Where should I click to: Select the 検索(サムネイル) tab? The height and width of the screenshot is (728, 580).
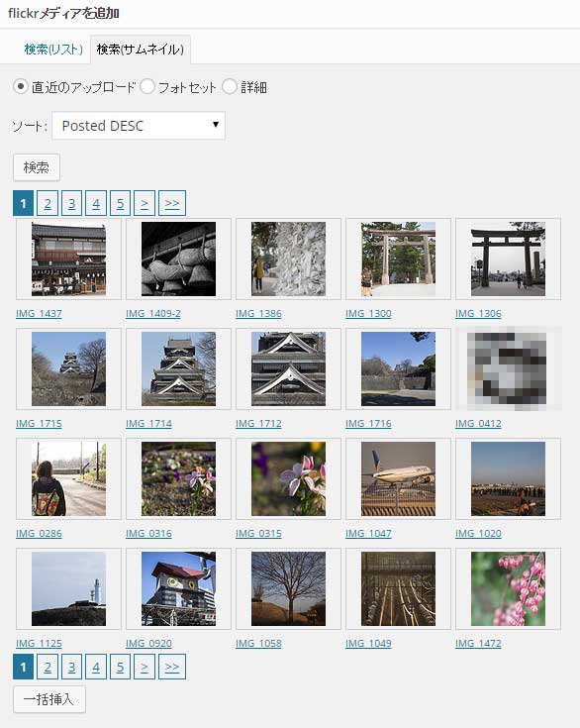coord(141,50)
